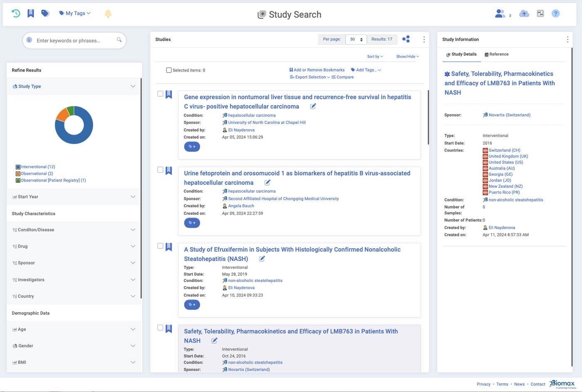This screenshot has height=392, width=582.
Task: Select the Urine fetoprotein study checkbox
Action: pyautogui.click(x=160, y=170)
